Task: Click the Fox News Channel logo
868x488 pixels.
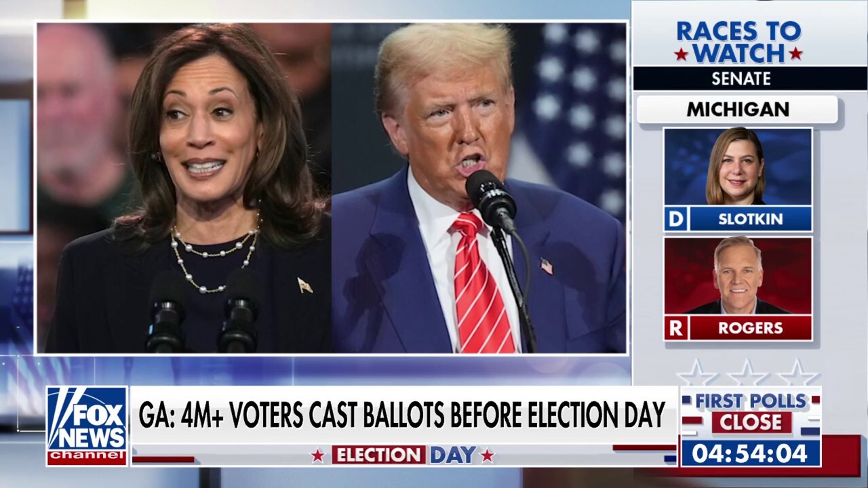Action: (x=87, y=426)
